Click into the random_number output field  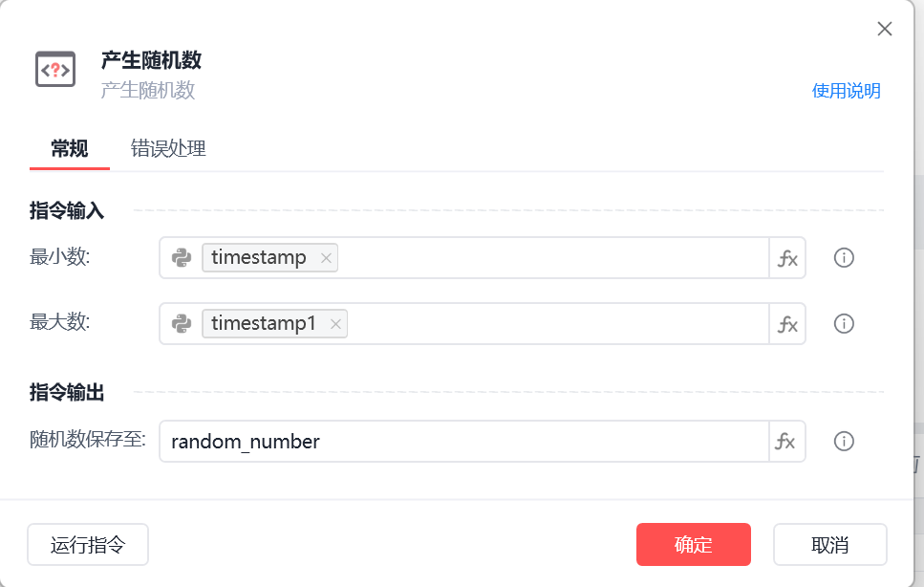[463, 442]
